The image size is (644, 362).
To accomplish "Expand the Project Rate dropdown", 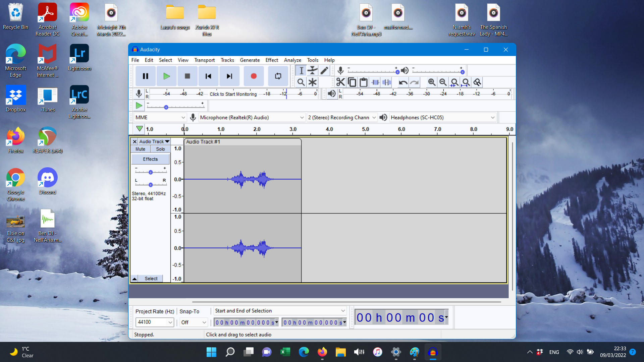I will click(x=170, y=322).
